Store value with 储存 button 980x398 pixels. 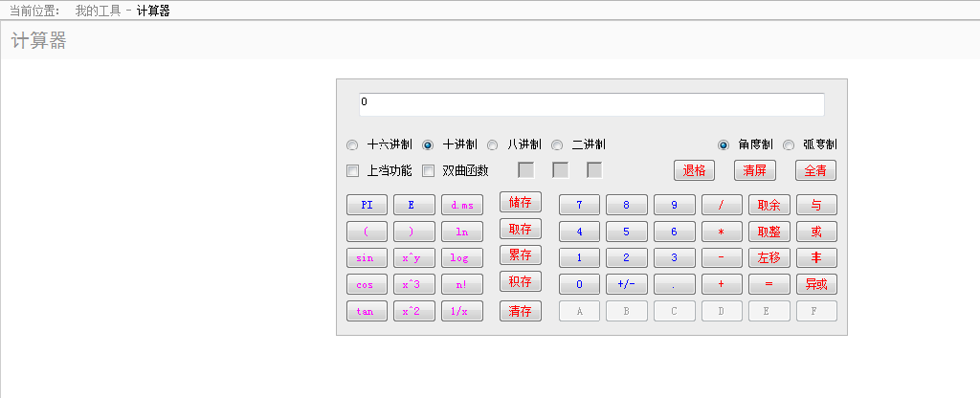click(520, 202)
